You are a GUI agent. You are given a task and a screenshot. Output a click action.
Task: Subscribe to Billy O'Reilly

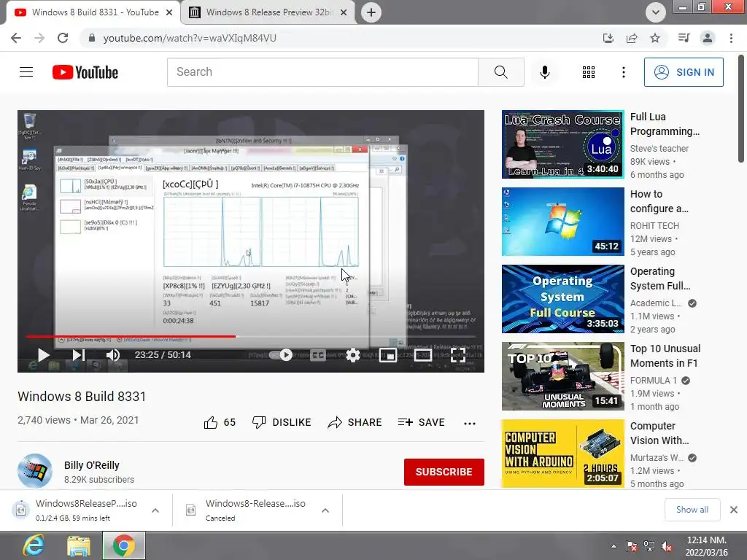point(444,472)
